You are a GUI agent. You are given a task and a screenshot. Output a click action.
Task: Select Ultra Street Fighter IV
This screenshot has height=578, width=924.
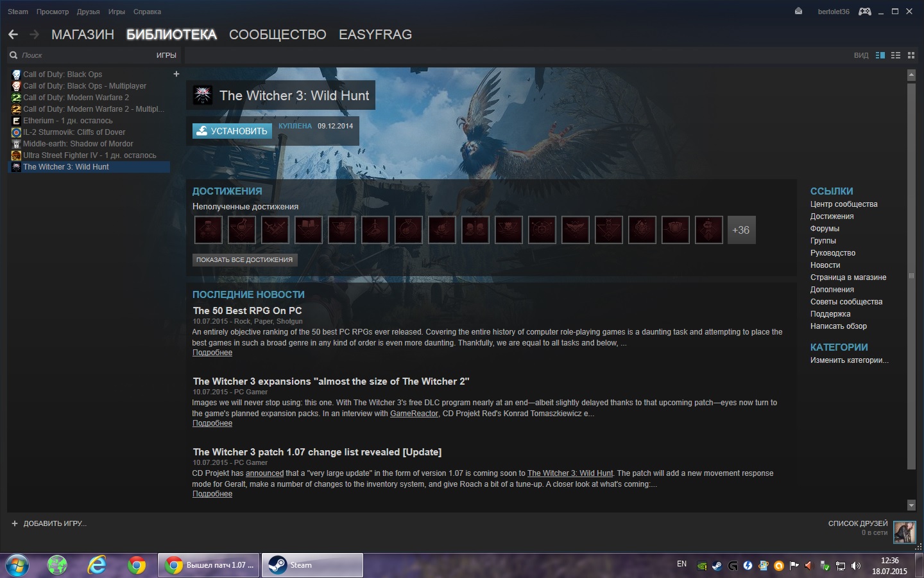tap(89, 155)
